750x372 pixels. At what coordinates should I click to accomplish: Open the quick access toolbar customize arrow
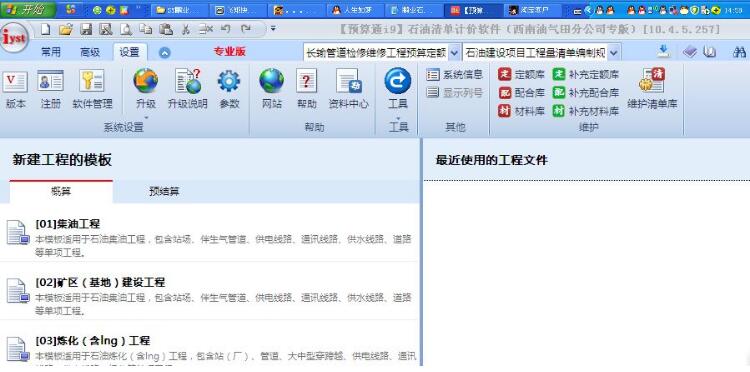tap(273, 29)
